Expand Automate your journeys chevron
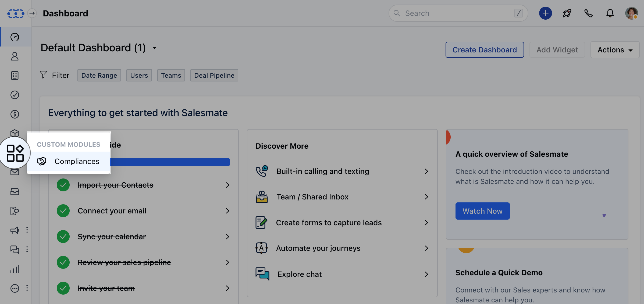Viewport: 644px width, 304px height. [x=426, y=248]
